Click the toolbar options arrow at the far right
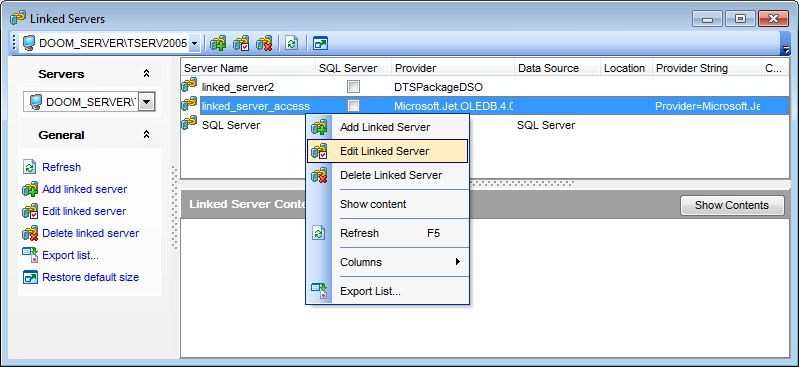The width and height of the screenshot is (799, 367). (785, 49)
